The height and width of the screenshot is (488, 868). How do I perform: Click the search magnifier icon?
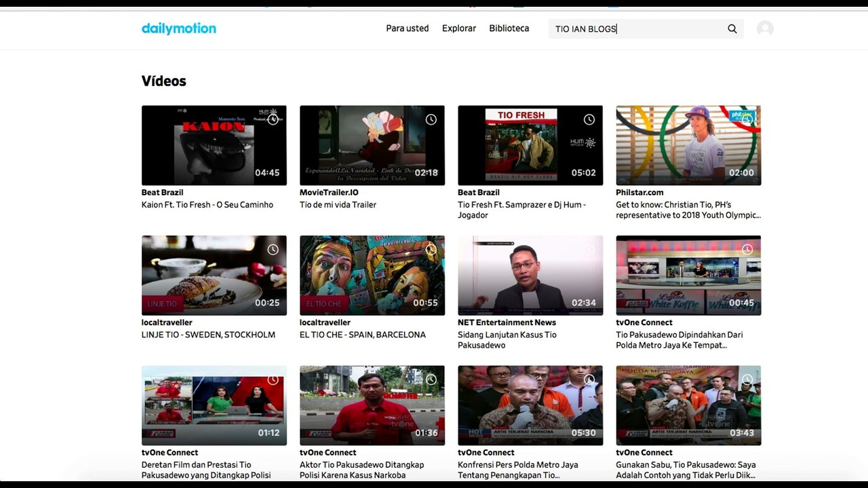pos(732,28)
